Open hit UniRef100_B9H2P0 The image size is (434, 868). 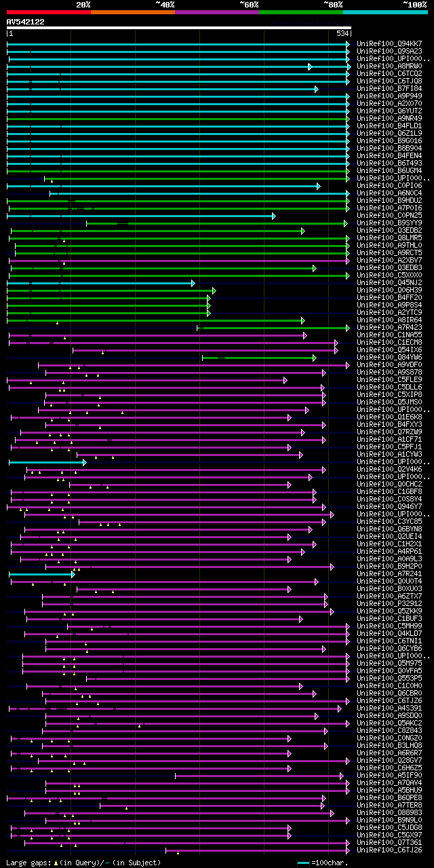(x=391, y=566)
